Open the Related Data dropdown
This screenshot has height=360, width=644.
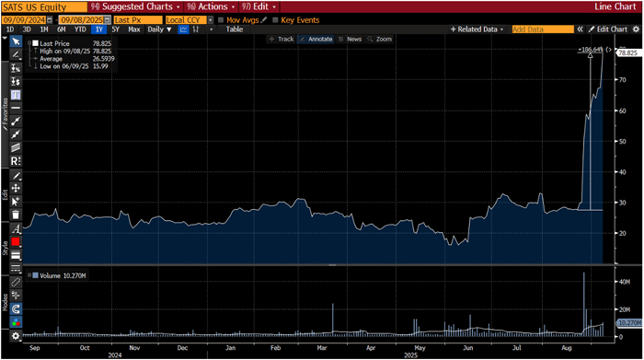pyautogui.click(x=477, y=29)
